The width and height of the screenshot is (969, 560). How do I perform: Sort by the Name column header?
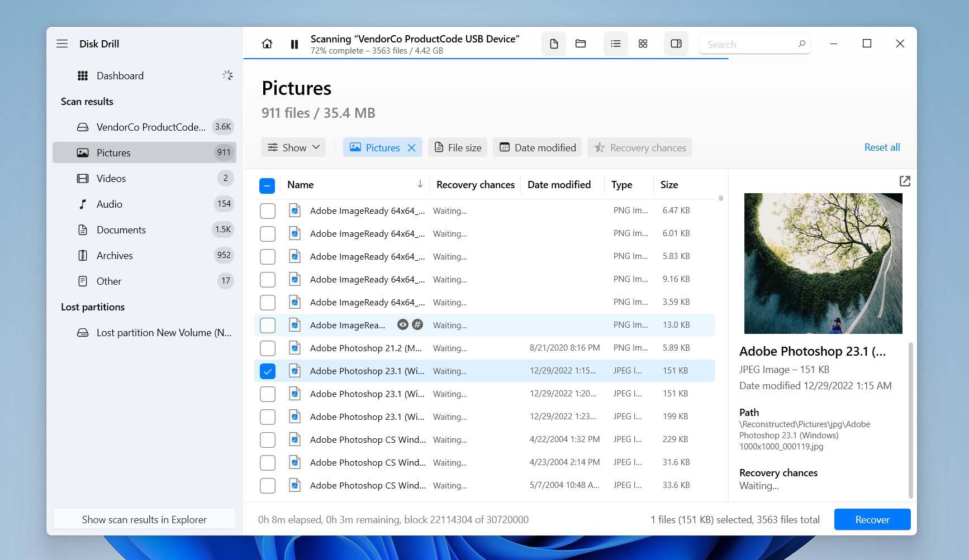pos(301,184)
